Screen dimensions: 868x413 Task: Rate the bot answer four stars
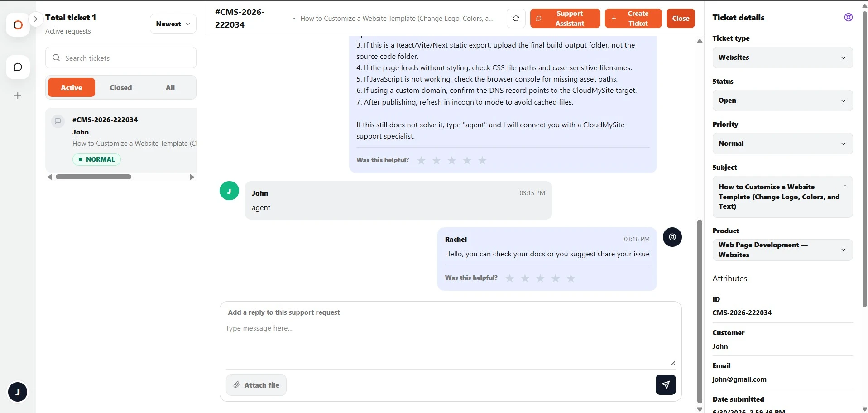(467, 160)
